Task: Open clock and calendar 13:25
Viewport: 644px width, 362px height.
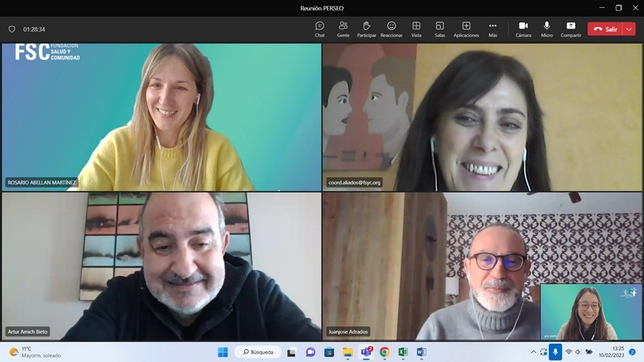Action: (611, 352)
